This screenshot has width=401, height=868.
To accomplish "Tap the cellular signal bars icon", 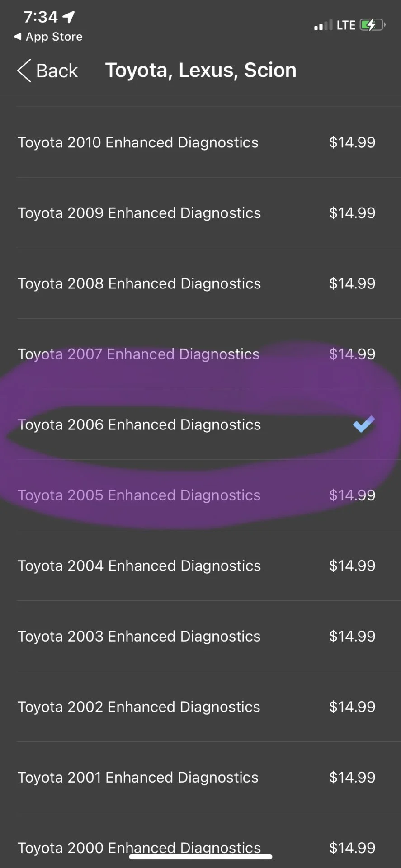I will (x=323, y=26).
